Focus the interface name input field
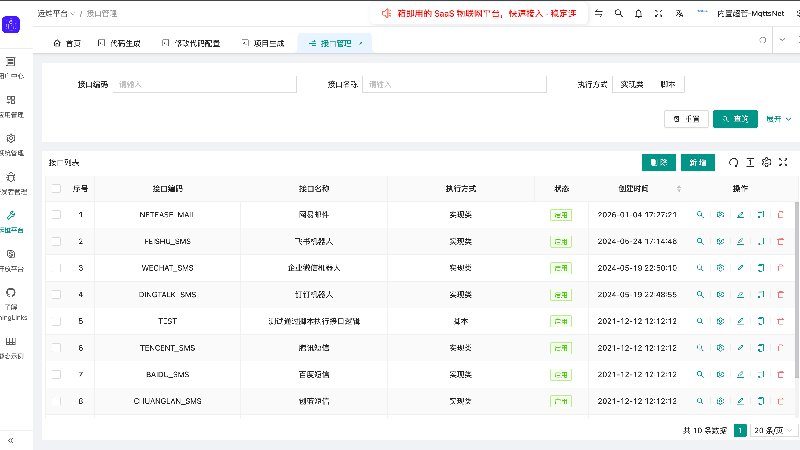The width and height of the screenshot is (800, 450). (x=454, y=84)
